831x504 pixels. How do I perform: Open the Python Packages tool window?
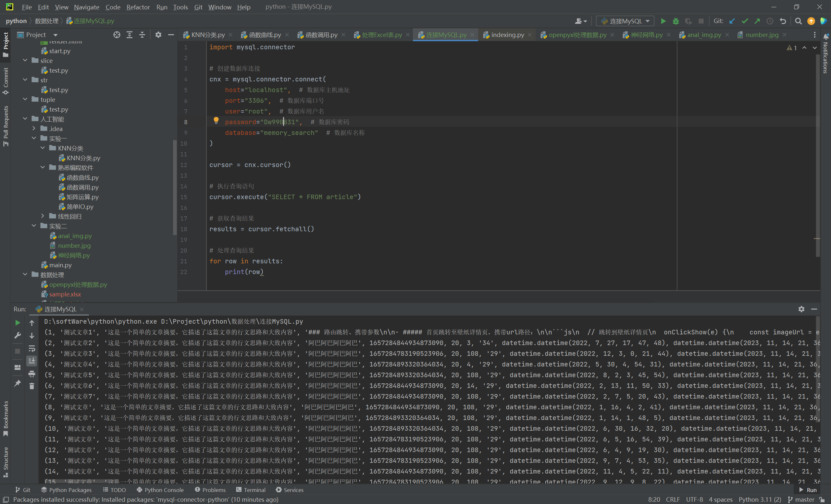(x=67, y=490)
